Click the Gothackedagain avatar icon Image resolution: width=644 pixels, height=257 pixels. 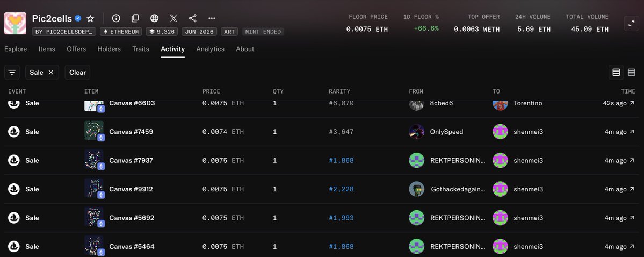click(416, 189)
